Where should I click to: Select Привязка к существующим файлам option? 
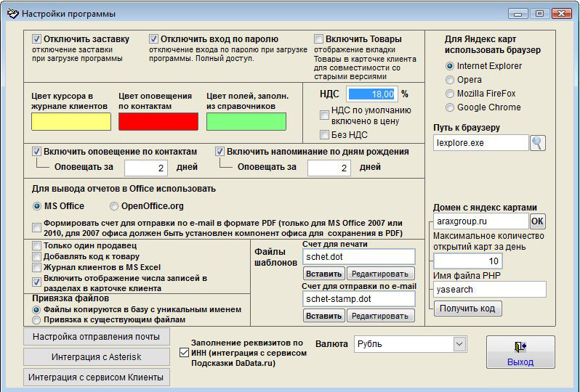click(36, 320)
